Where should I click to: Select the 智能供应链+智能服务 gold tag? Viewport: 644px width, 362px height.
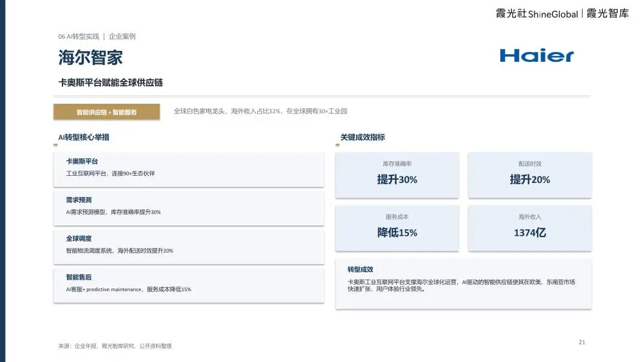click(x=106, y=112)
